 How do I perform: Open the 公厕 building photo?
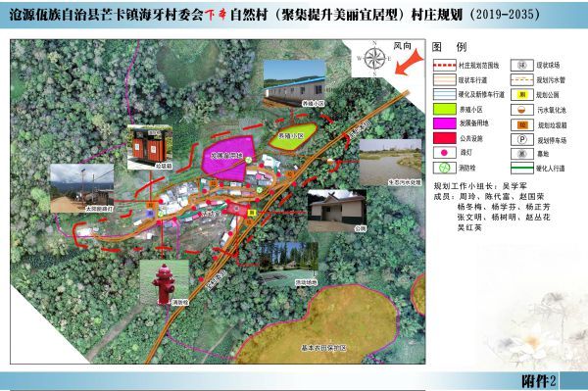[337, 211]
